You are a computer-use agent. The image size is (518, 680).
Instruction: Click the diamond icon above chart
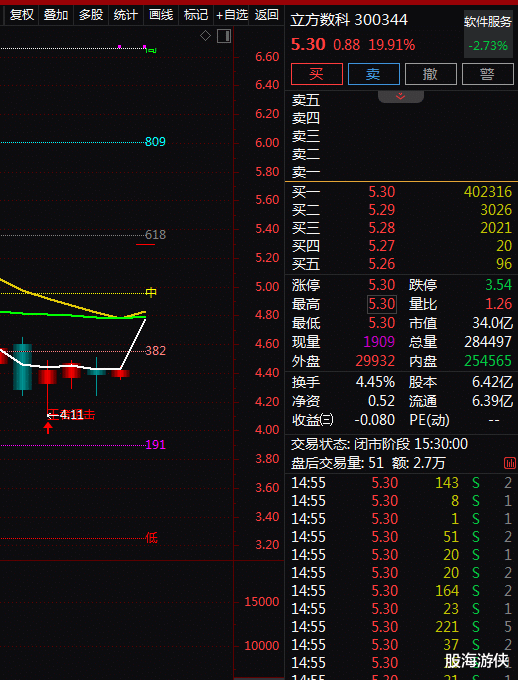(205, 36)
